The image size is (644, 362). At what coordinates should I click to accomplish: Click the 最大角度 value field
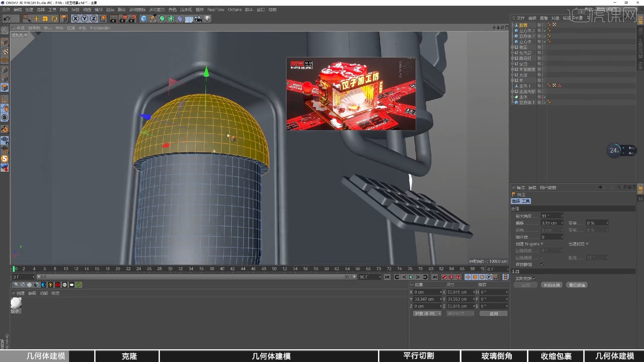point(552,216)
